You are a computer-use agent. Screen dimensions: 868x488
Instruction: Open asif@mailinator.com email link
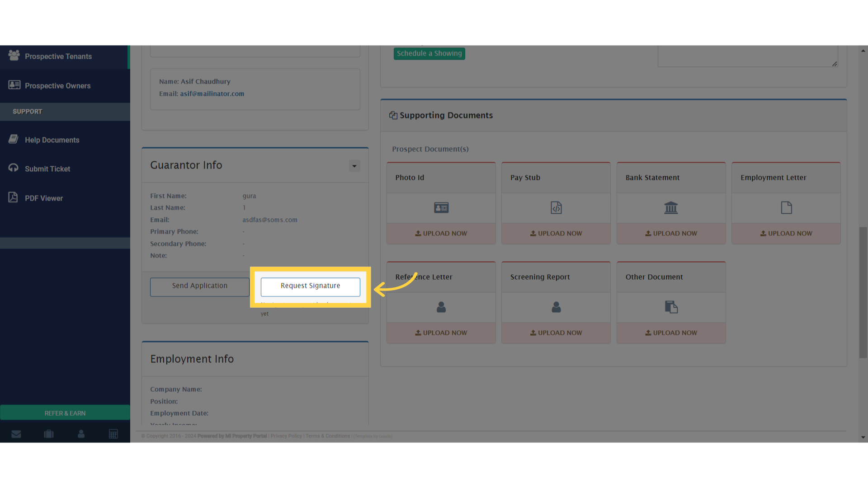pos(212,94)
